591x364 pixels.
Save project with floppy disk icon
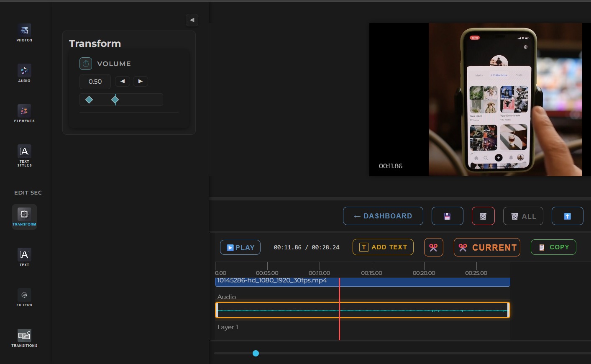[448, 216]
